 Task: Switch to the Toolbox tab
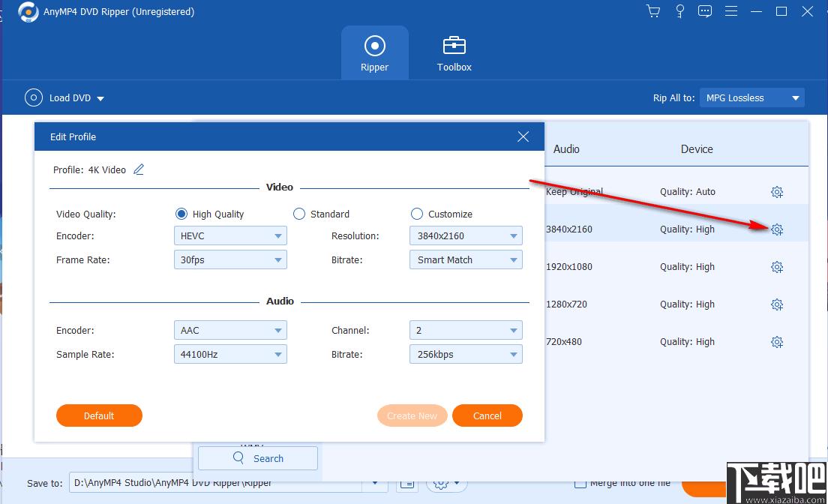click(454, 52)
